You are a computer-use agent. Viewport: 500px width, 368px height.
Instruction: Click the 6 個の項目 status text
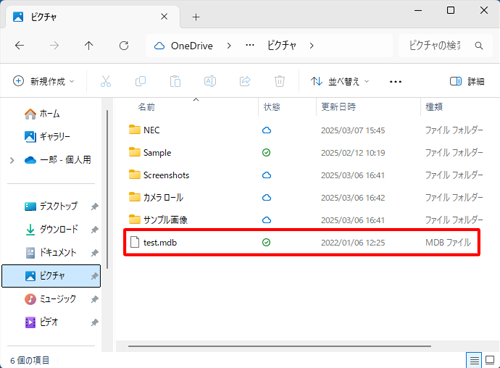(x=30, y=360)
